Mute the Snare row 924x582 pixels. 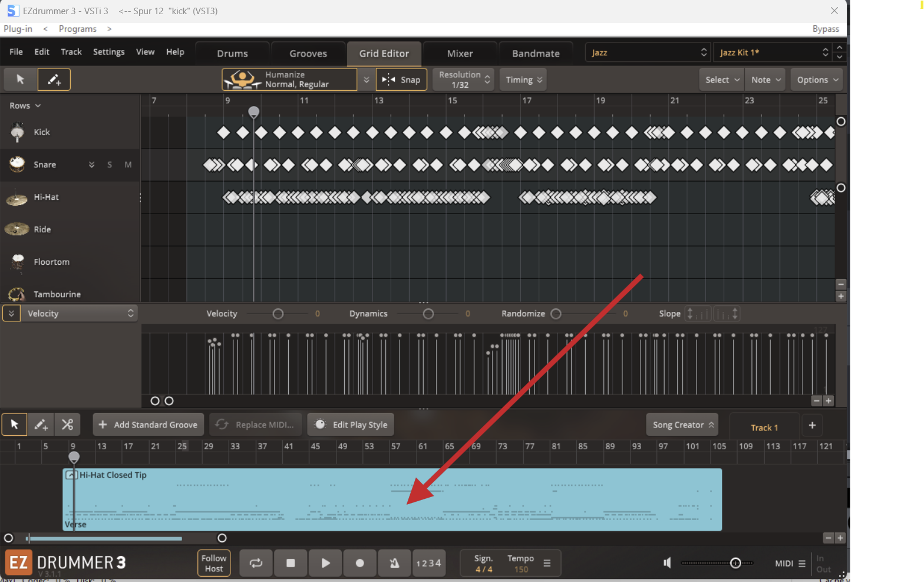pos(128,165)
